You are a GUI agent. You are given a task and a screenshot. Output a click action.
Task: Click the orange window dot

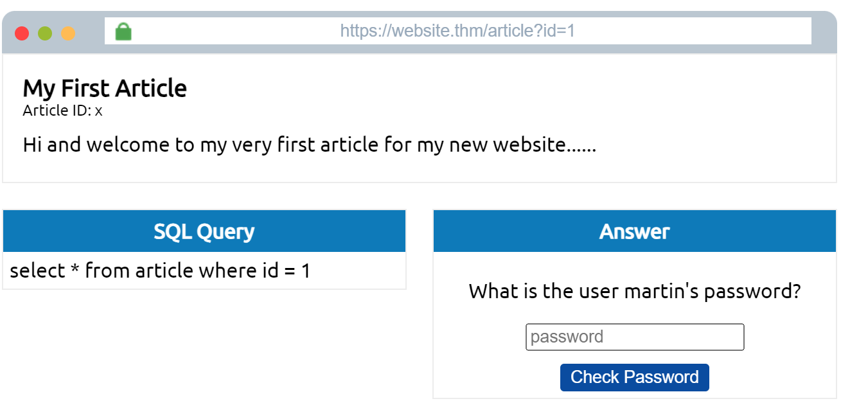[x=68, y=33]
